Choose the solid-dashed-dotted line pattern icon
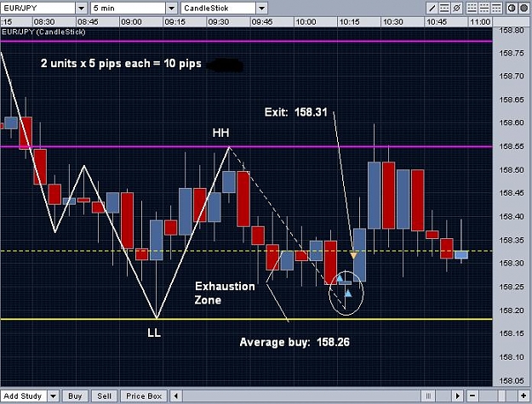Viewport: 532px width, 404px height. pos(496,8)
